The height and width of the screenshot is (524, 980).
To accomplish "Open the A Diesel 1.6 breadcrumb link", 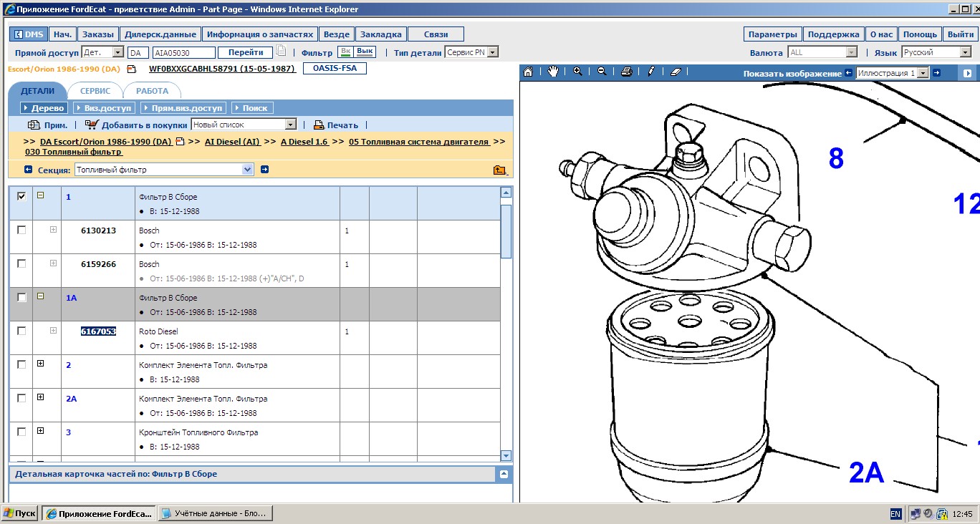I will (304, 142).
